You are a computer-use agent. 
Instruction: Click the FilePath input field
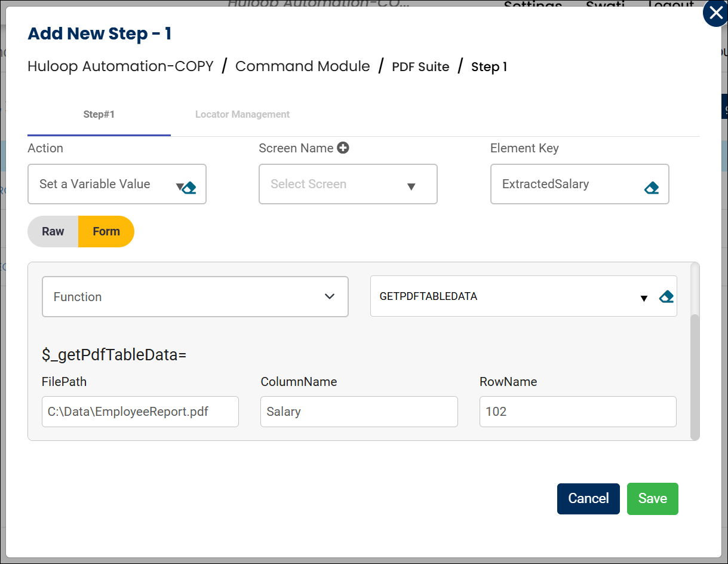point(140,412)
